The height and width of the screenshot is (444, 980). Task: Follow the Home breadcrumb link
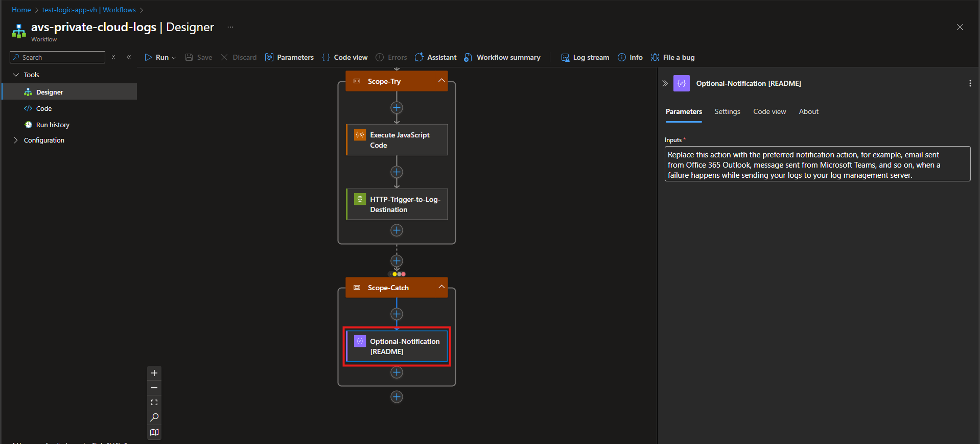[21, 10]
